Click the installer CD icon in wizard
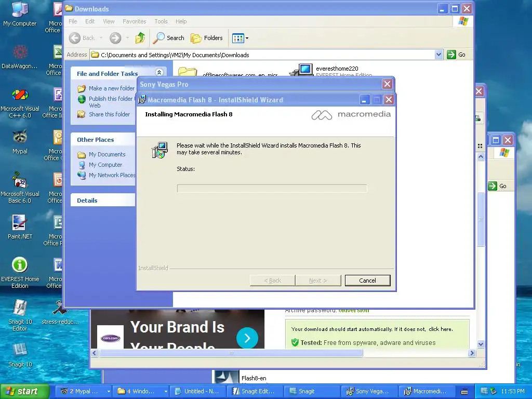This screenshot has width=532, height=399. pyautogui.click(x=159, y=150)
